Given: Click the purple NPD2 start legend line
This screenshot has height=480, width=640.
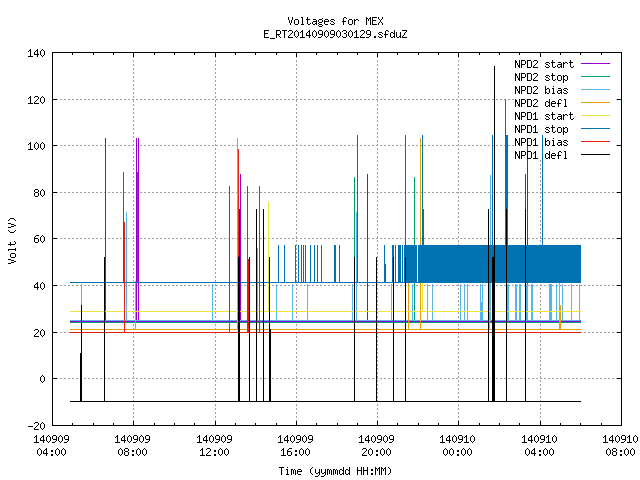Looking at the screenshot, I should tap(595, 64).
